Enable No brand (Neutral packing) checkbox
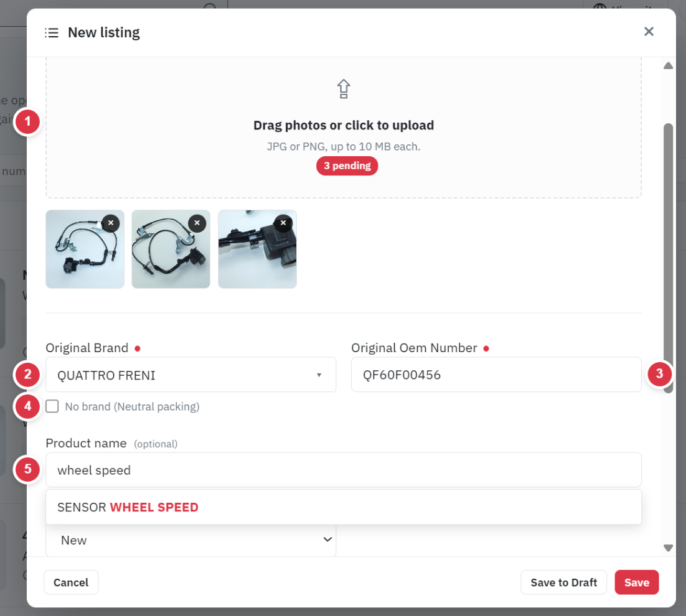 (52, 406)
